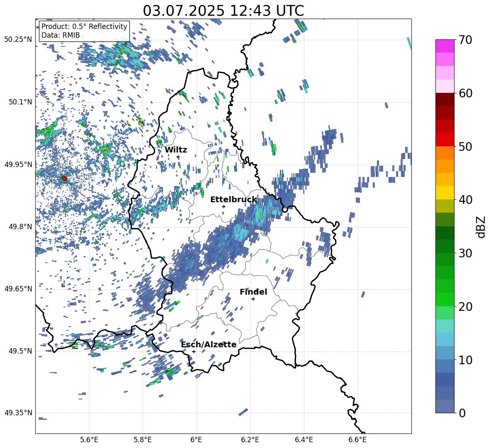
Task: Click the 5.8°E longitude label
Action: pos(143,440)
